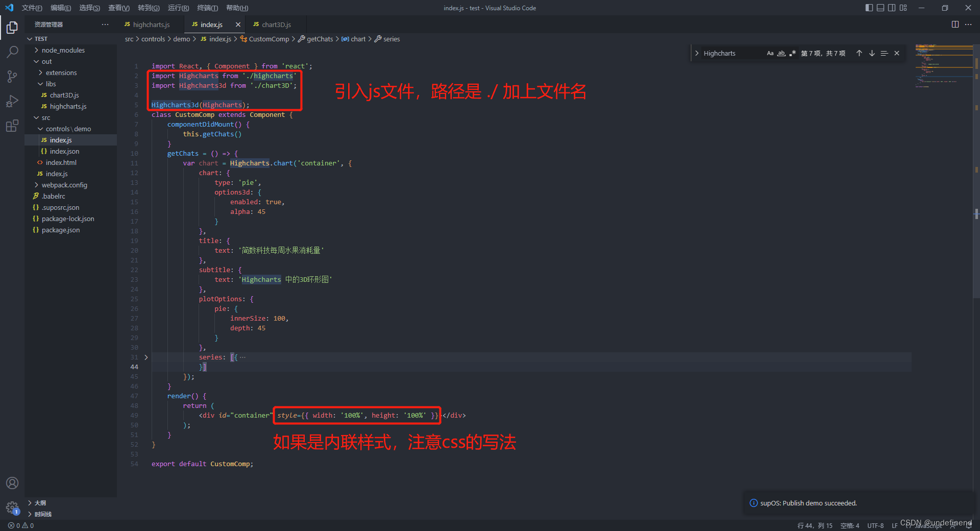Toggle secondary sidebar layout icon
This screenshot has width=980, height=531.
892,8
